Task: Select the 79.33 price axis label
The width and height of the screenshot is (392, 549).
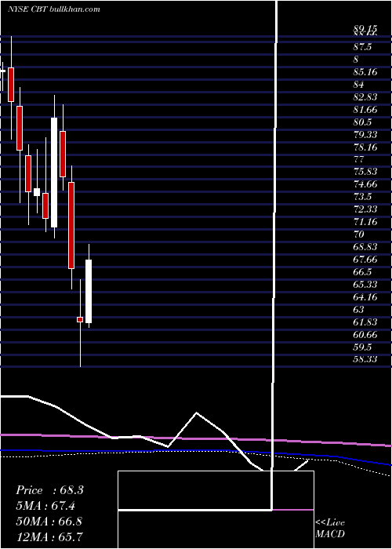Action: click(x=365, y=135)
